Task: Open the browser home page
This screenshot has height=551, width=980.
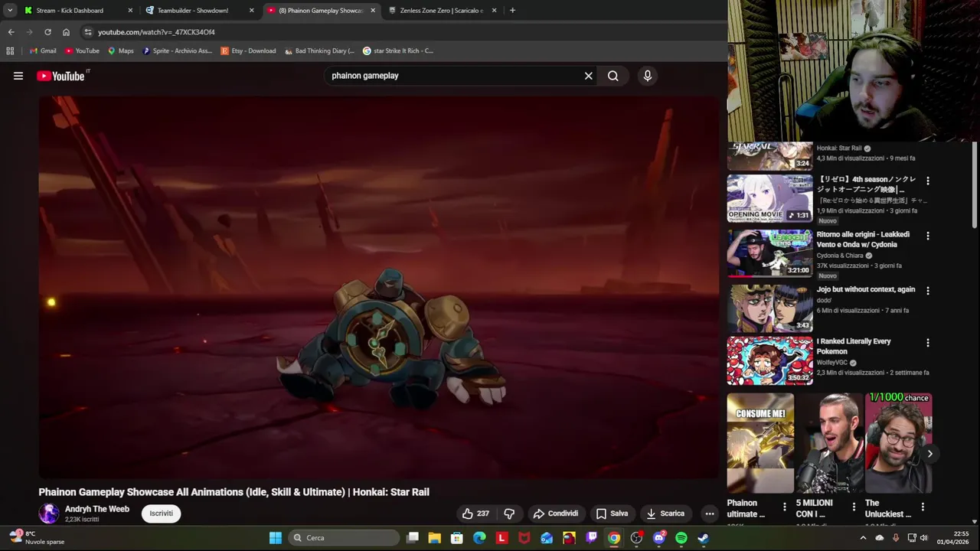Action: pos(66,32)
